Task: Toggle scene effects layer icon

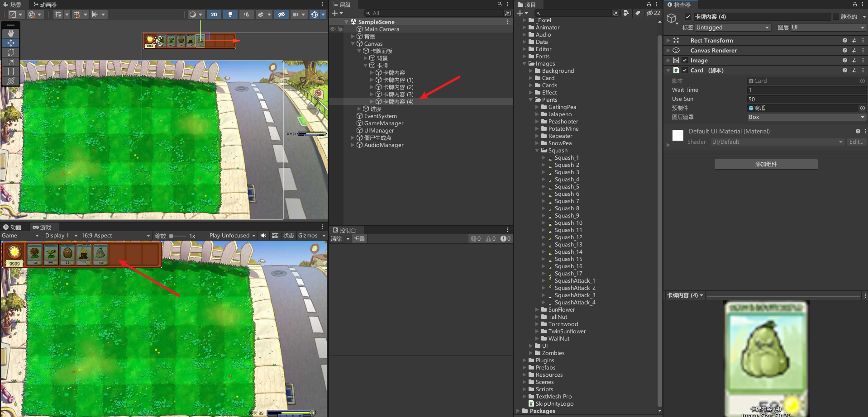Action: [261, 14]
